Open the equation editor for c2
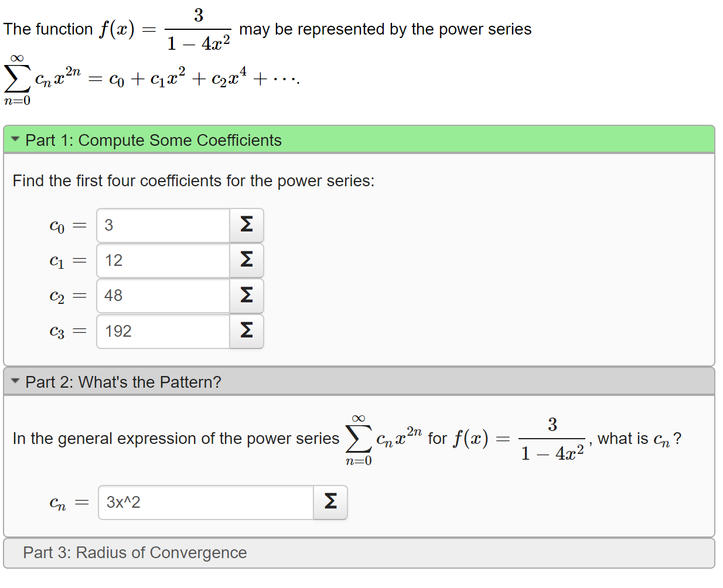Image resolution: width=723 pixels, height=588 pixels. coord(246,296)
